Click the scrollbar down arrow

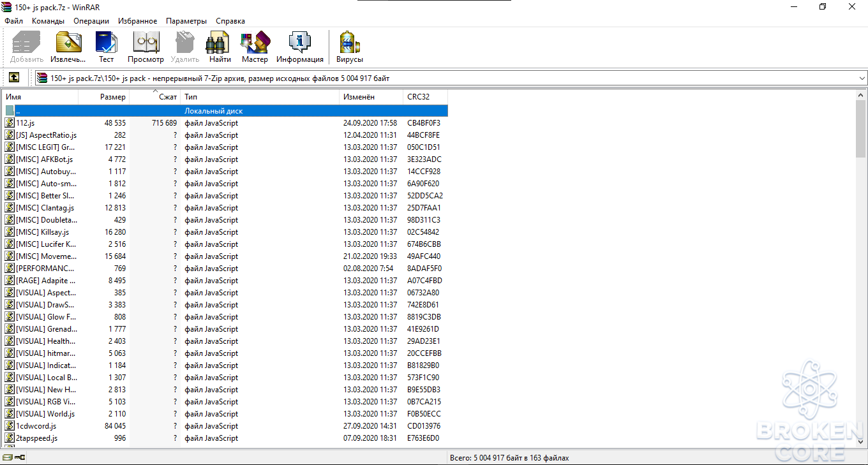pos(860,443)
